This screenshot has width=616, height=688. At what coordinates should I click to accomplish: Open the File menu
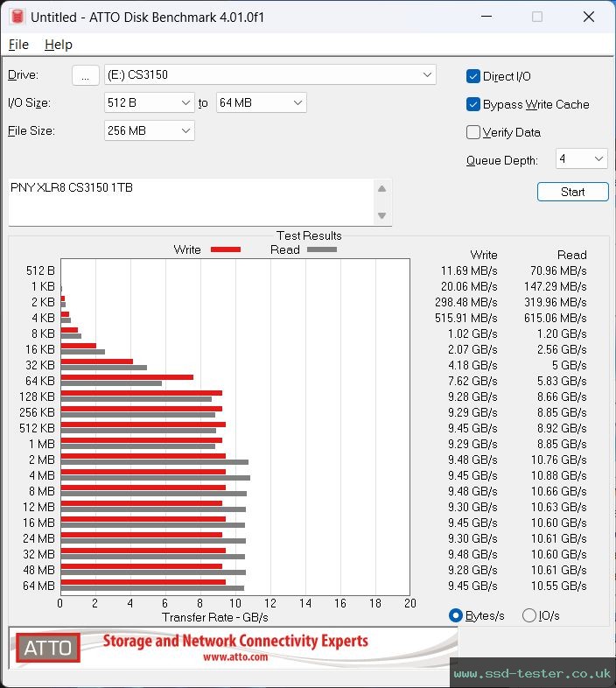coord(18,45)
